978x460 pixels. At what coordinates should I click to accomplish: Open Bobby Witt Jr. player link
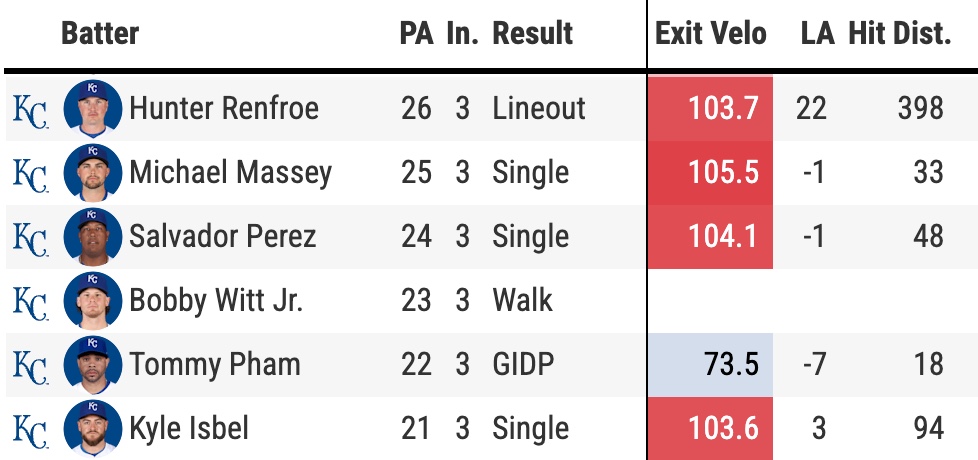click(216, 301)
